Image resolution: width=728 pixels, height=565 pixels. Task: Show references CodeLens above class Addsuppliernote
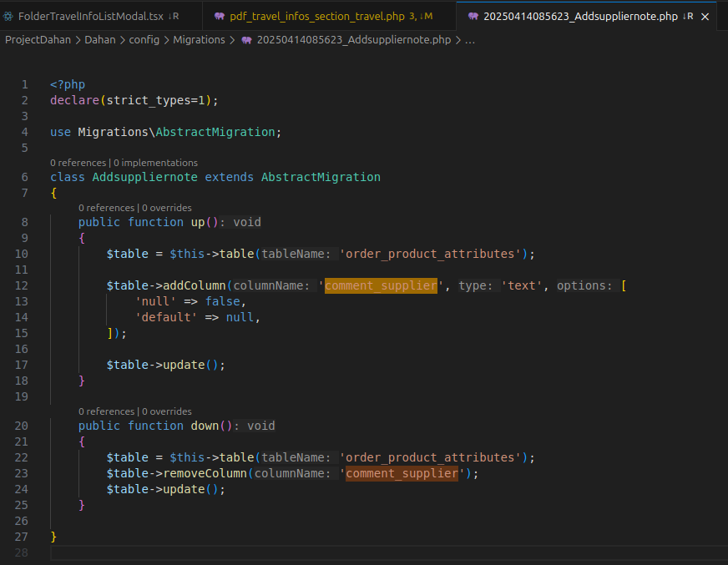78,163
